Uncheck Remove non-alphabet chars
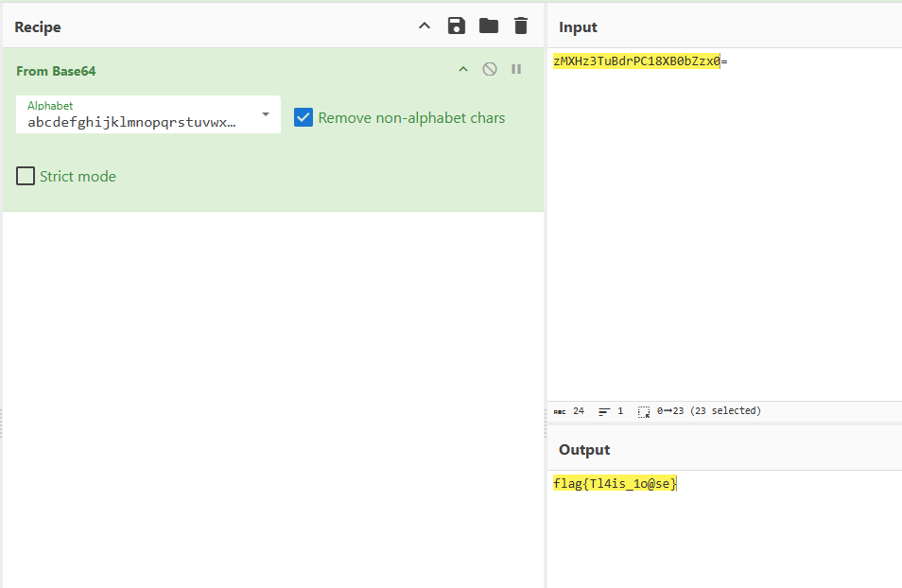902x588 pixels. [x=304, y=117]
